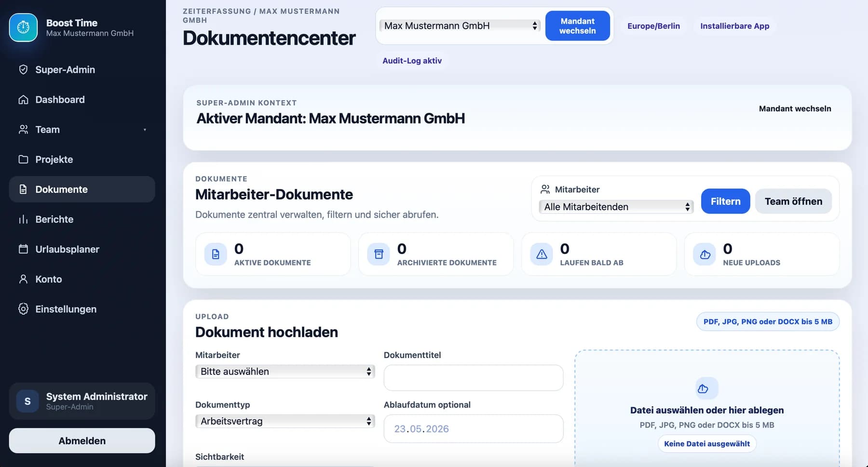The image size is (868, 467).
Task: Click the Super-Admin shield icon
Action: tap(23, 69)
